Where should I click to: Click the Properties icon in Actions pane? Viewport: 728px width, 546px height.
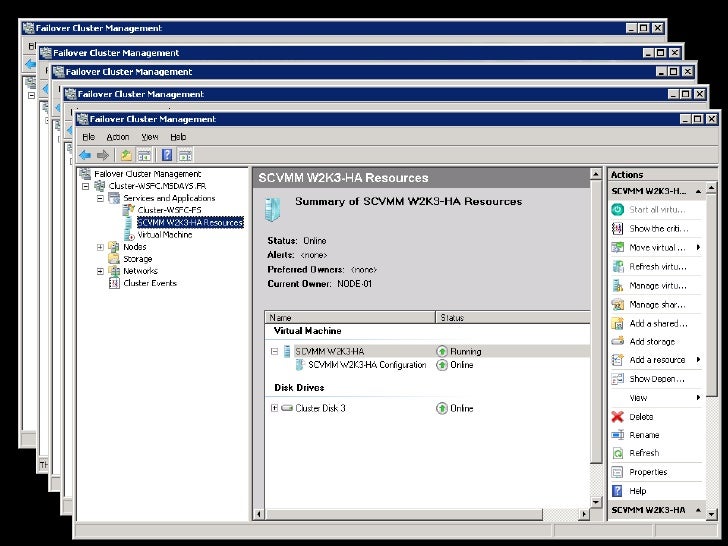click(618, 472)
